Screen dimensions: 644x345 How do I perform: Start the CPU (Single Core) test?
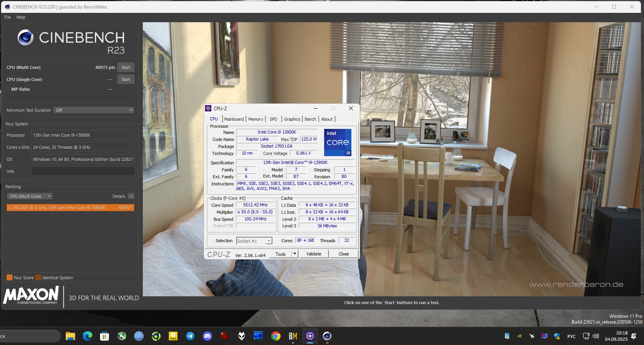126,79
